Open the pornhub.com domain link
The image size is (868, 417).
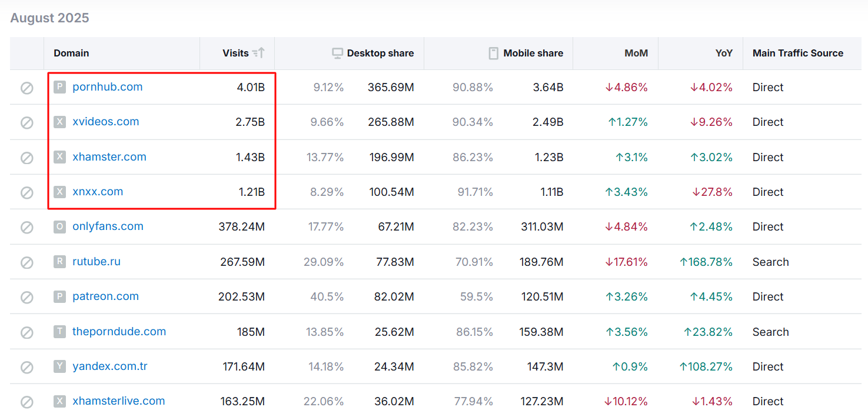108,87
